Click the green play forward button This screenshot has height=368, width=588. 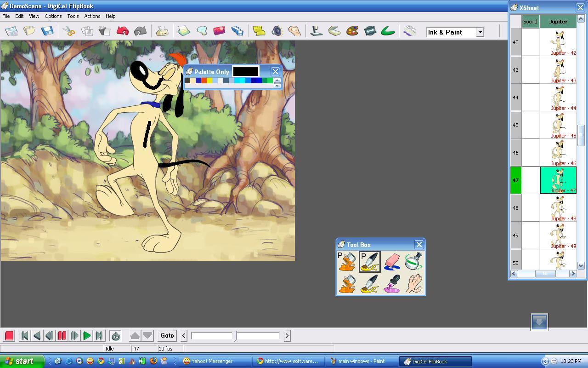[86, 335]
